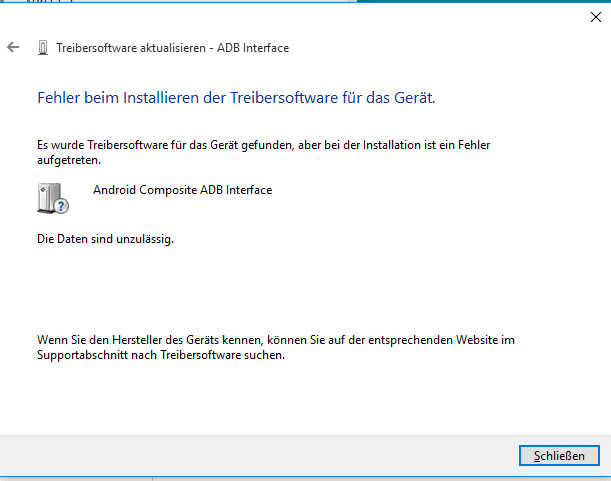
Task: Go back with the arrow icon
Action: 13,48
